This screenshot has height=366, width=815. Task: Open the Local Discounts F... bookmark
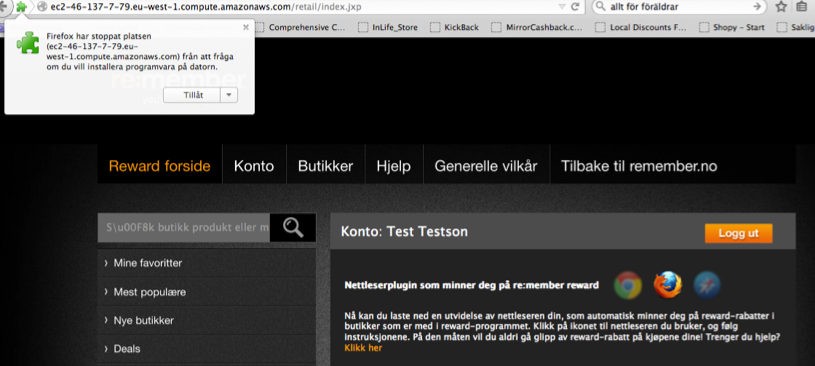(x=641, y=27)
